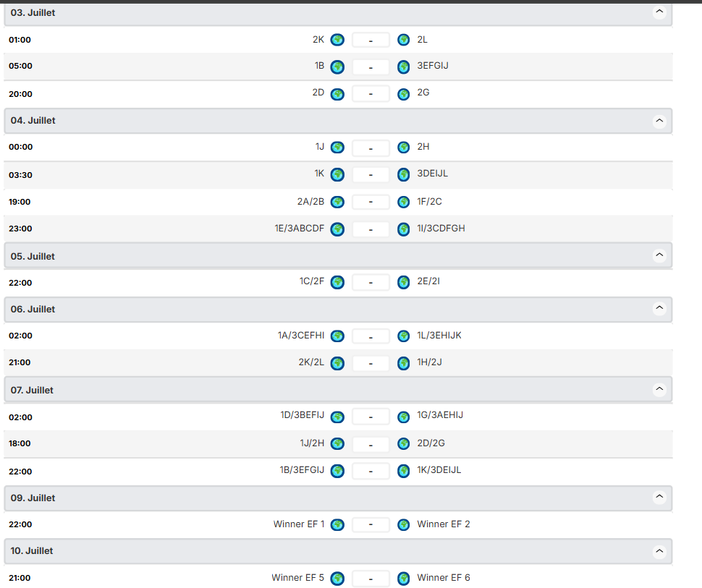702x588 pixels.
Task: Toggle the 09. Juillet section arrow
Action: tap(659, 498)
